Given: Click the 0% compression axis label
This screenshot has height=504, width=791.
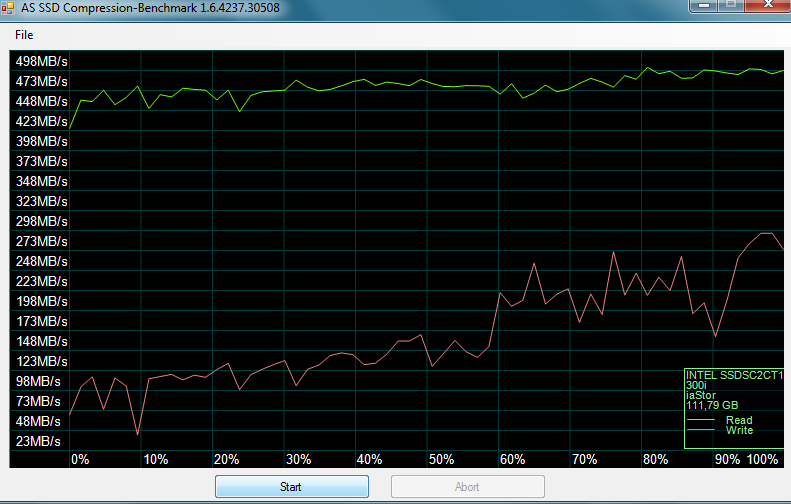Looking at the screenshot, I should [80, 460].
